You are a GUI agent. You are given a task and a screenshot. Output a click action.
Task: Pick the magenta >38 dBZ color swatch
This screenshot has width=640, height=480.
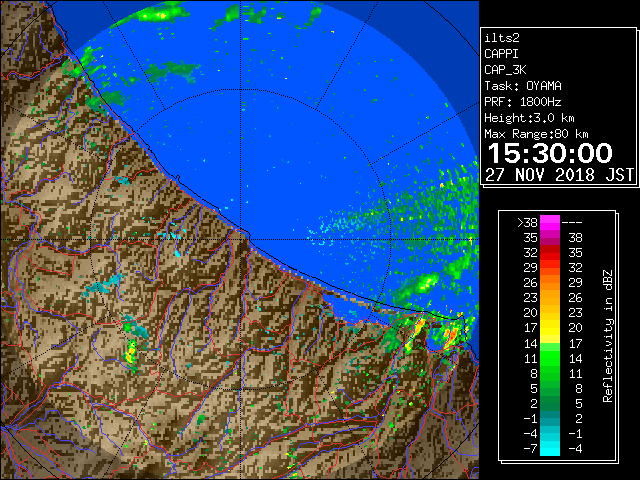[550, 223]
